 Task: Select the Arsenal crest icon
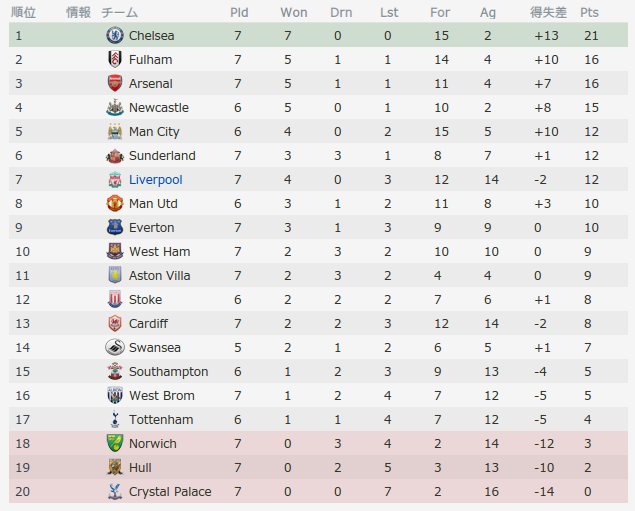(115, 83)
